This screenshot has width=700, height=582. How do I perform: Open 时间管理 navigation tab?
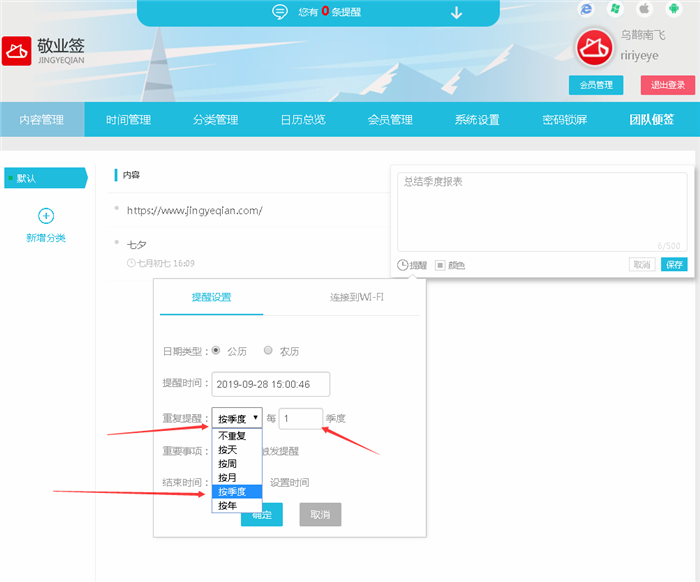tap(129, 120)
